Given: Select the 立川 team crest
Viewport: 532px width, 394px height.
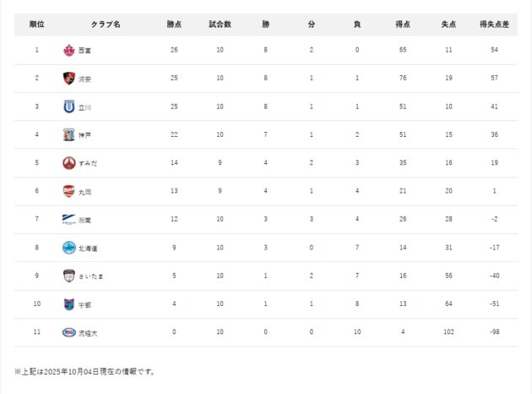Looking at the screenshot, I should [69, 107].
